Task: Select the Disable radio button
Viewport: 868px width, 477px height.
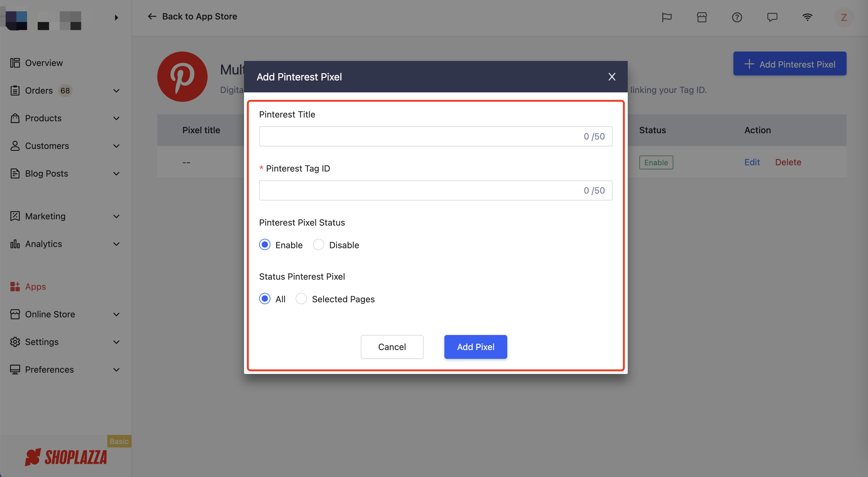Action: click(x=318, y=245)
